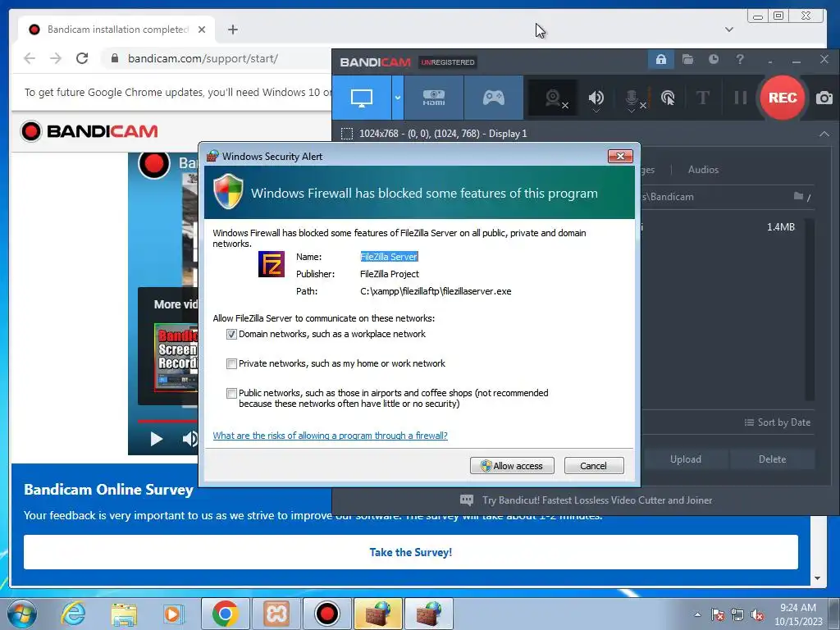Open Internet Explorer from taskbar

(73, 614)
